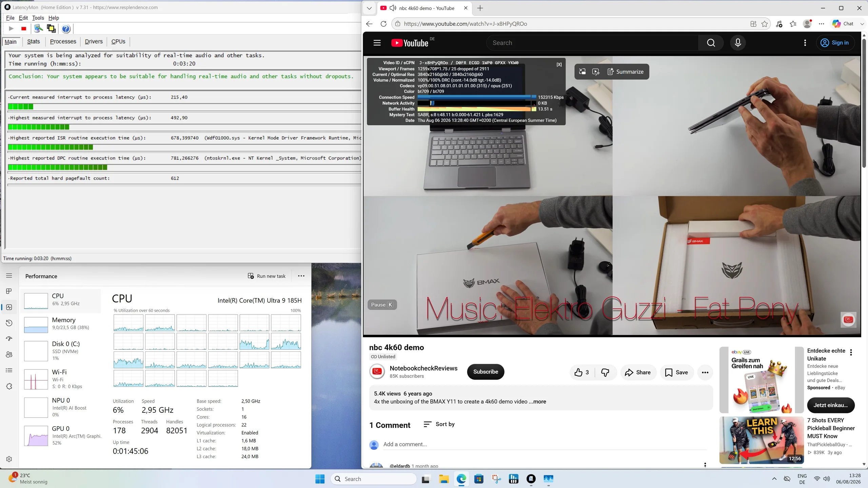Screen dimensions: 868x488
Task: Open Task Manager navigation hamburger menu
Action: click(x=9, y=276)
